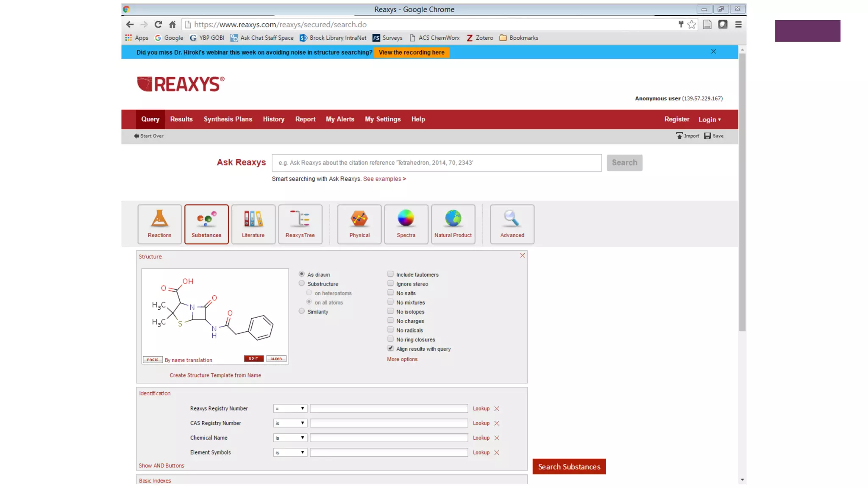Open the History menu tab
868x488 pixels.
click(273, 119)
